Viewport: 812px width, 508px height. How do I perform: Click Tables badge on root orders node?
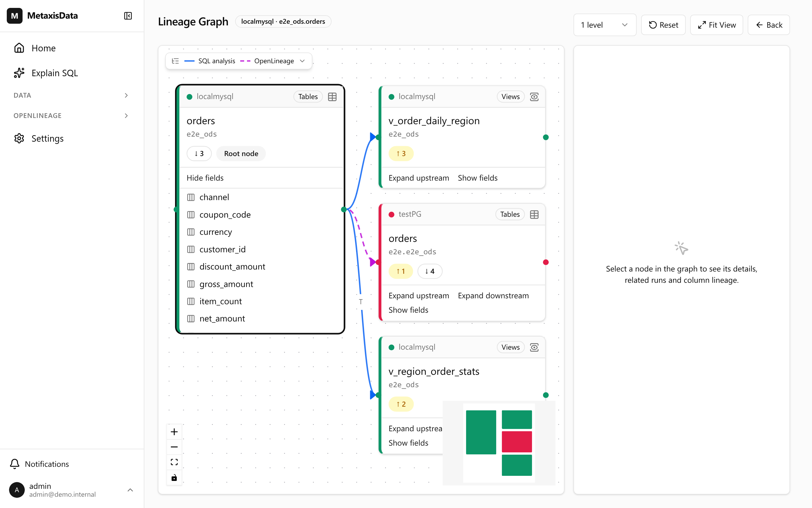point(308,97)
